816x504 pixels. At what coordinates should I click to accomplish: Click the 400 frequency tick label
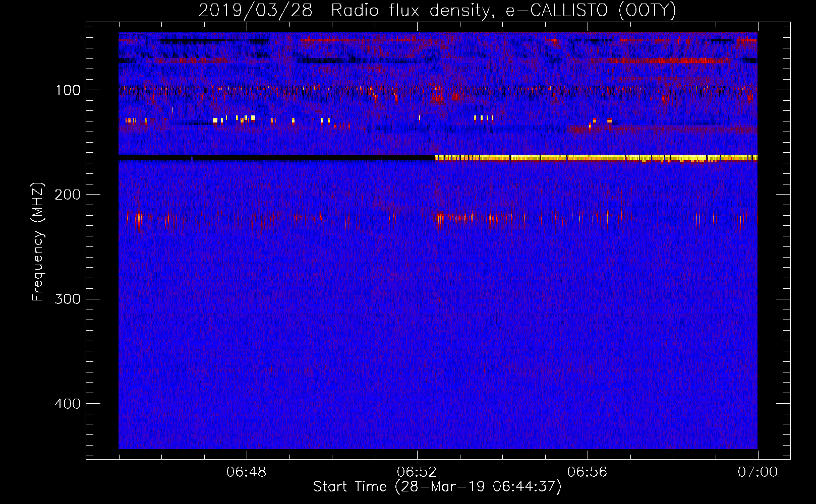click(68, 404)
